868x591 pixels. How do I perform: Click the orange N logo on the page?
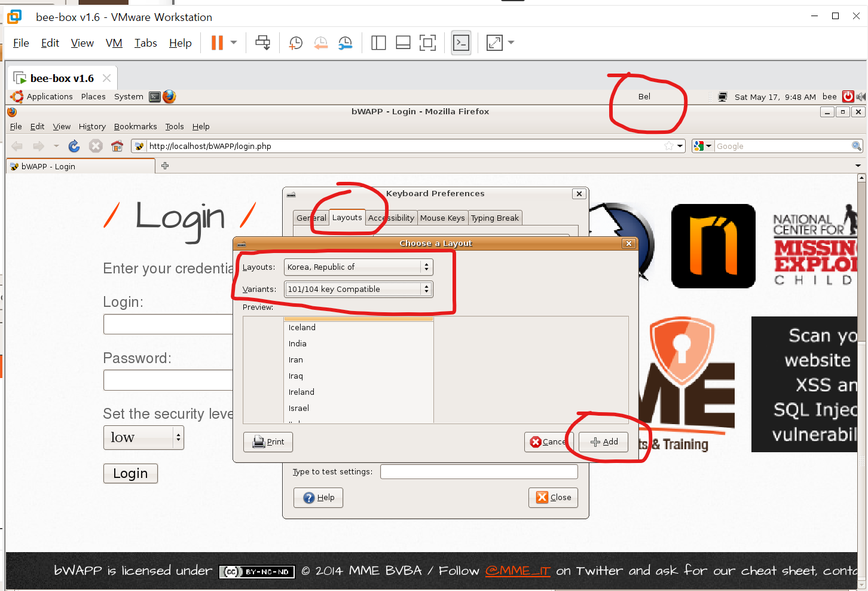(x=713, y=246)
